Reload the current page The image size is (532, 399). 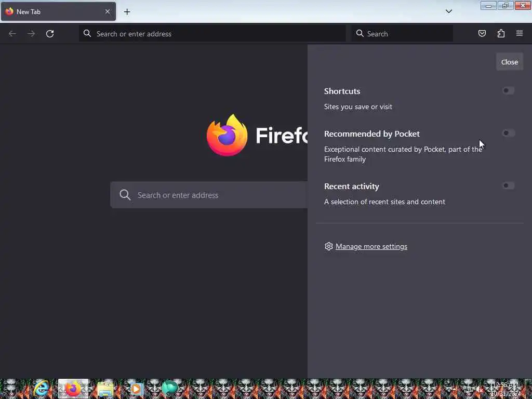[50, 34]
